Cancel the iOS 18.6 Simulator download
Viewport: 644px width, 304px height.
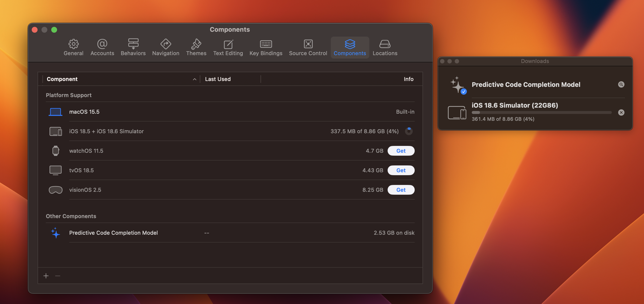[x=621, y=112]
